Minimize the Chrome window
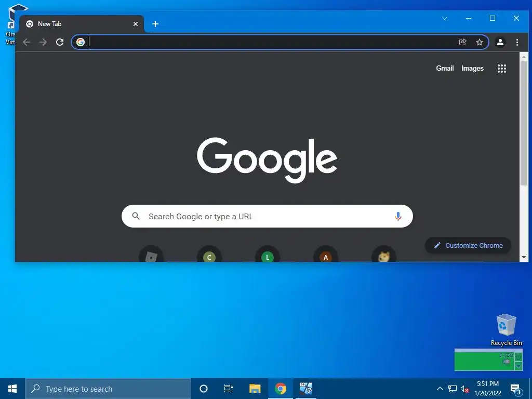 click(x=469, y=18)
